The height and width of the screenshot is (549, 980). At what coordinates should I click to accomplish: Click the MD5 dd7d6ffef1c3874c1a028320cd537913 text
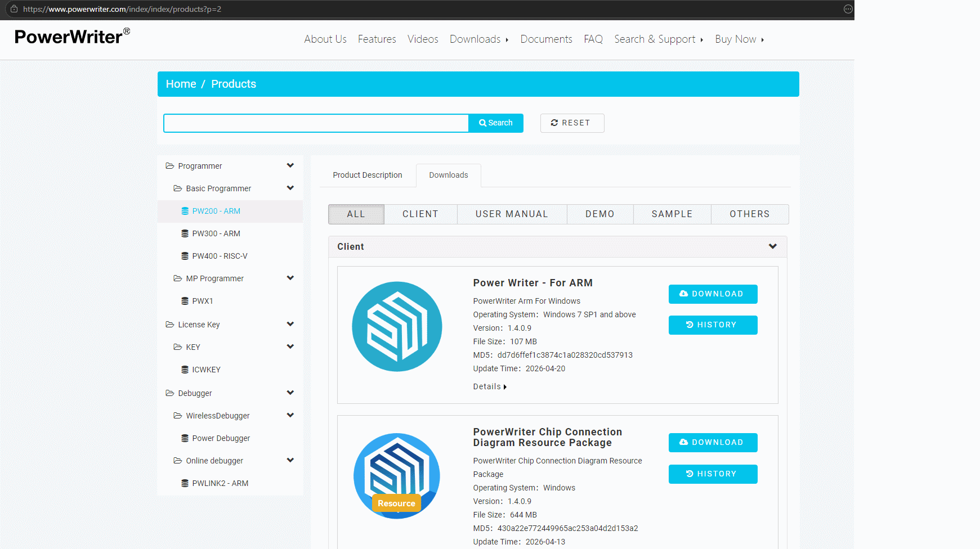[553, 355]
